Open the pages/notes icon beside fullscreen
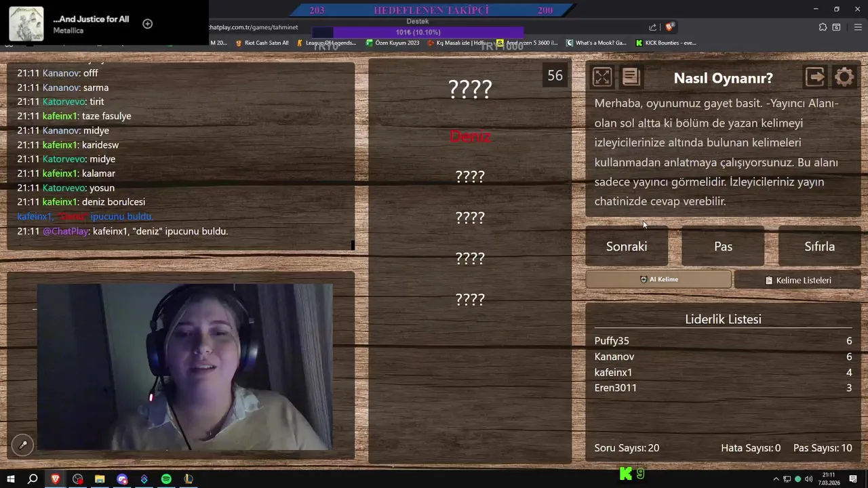This screenshot has width=868, height=488. point(631,77)
